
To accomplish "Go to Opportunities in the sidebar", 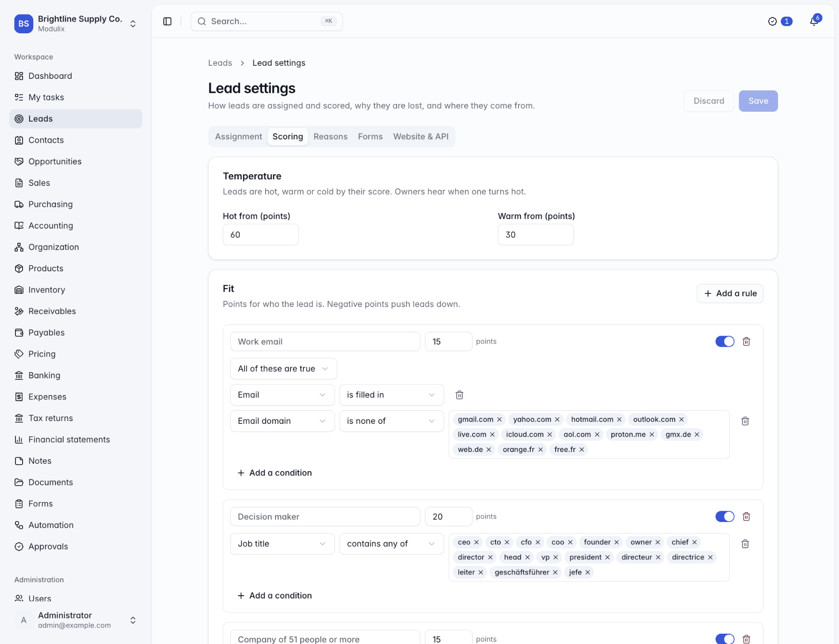I will [76, 161].
